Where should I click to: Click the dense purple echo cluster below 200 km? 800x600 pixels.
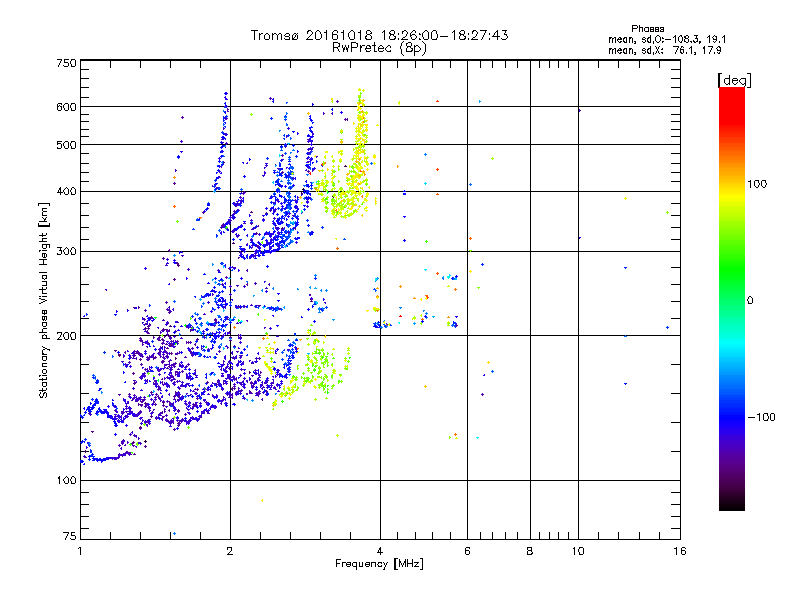[x=173, y=372]
